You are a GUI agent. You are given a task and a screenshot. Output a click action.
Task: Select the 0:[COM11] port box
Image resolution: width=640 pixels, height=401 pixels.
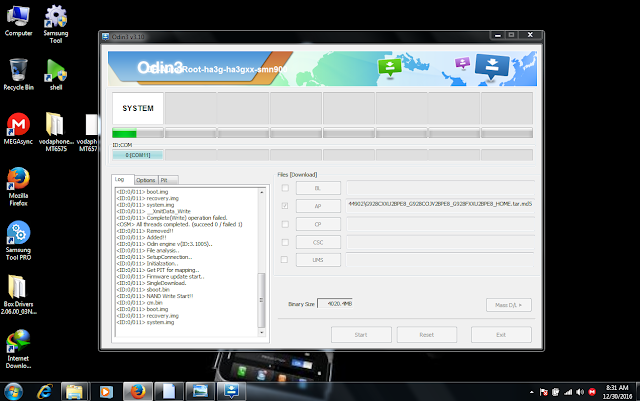click(138, 155)
